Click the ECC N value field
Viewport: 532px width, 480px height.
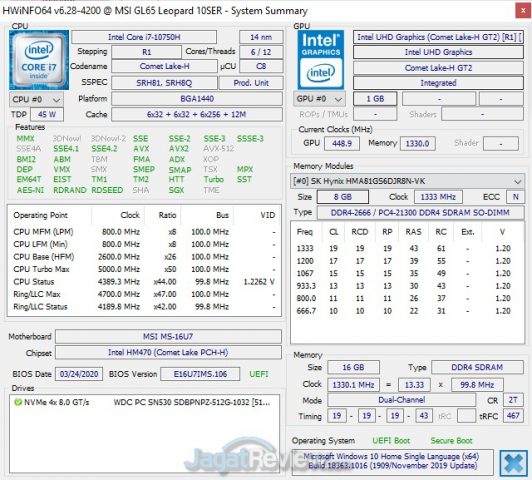515,197
